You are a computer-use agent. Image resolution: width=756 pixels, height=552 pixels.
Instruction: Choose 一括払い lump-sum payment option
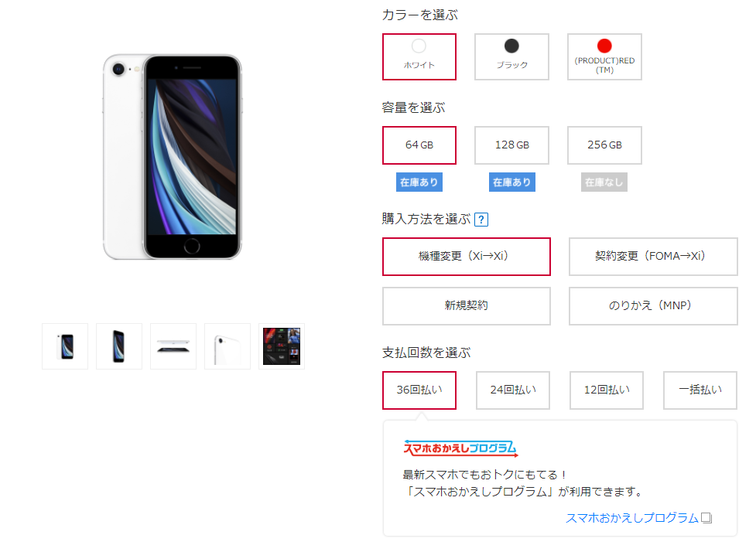[x=700, y=390]
